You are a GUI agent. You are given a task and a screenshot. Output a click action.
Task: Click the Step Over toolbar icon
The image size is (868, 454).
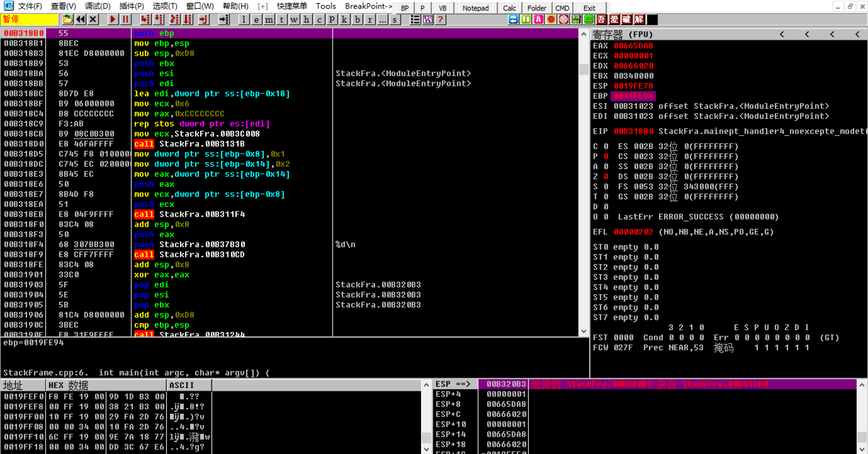[158, 19]
